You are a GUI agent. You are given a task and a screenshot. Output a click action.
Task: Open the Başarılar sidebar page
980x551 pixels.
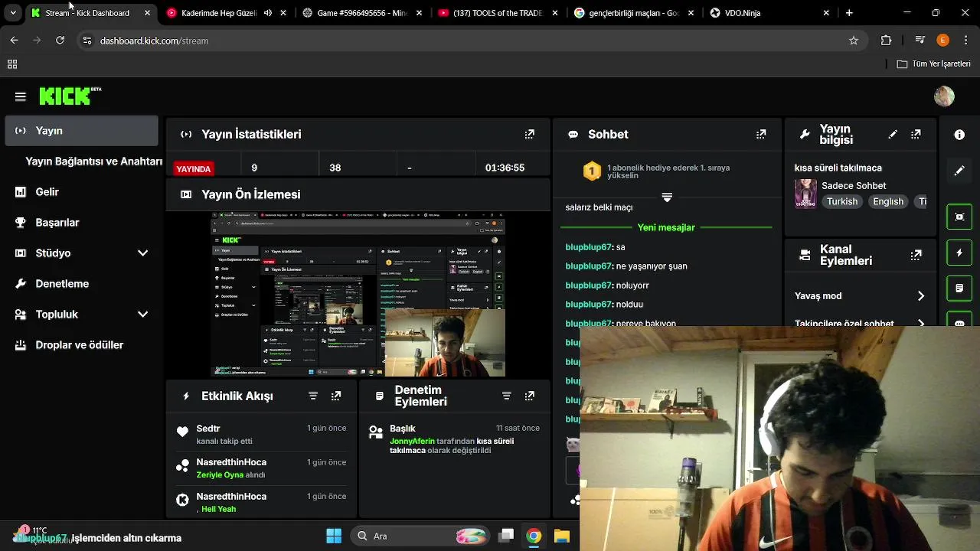point(81,223)
